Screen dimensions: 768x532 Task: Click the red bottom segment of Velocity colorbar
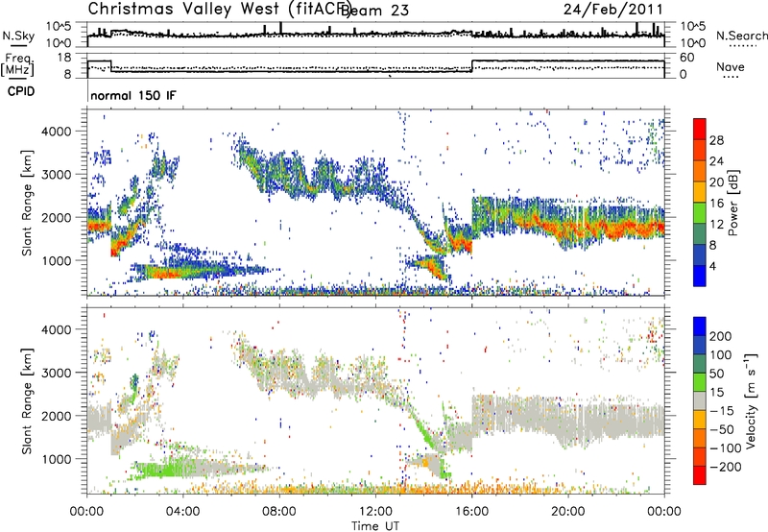click(x=700, y=475)
